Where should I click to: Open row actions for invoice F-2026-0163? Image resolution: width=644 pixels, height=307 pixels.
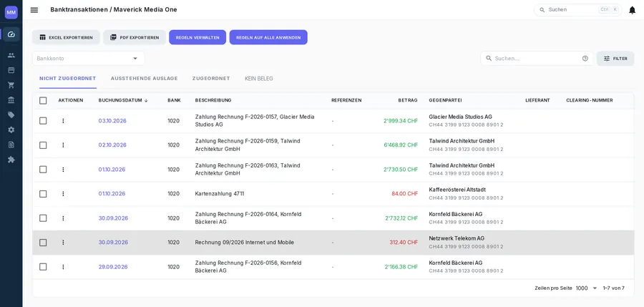pos(63,170)
